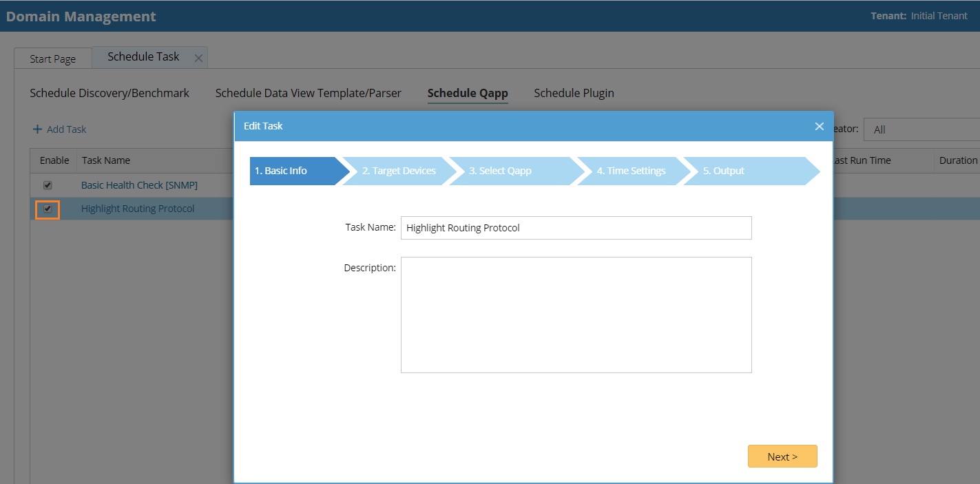Switch to the Schedule Plugin section
Viewport: 980px width, 484px height.
click(x=574, y=93)
